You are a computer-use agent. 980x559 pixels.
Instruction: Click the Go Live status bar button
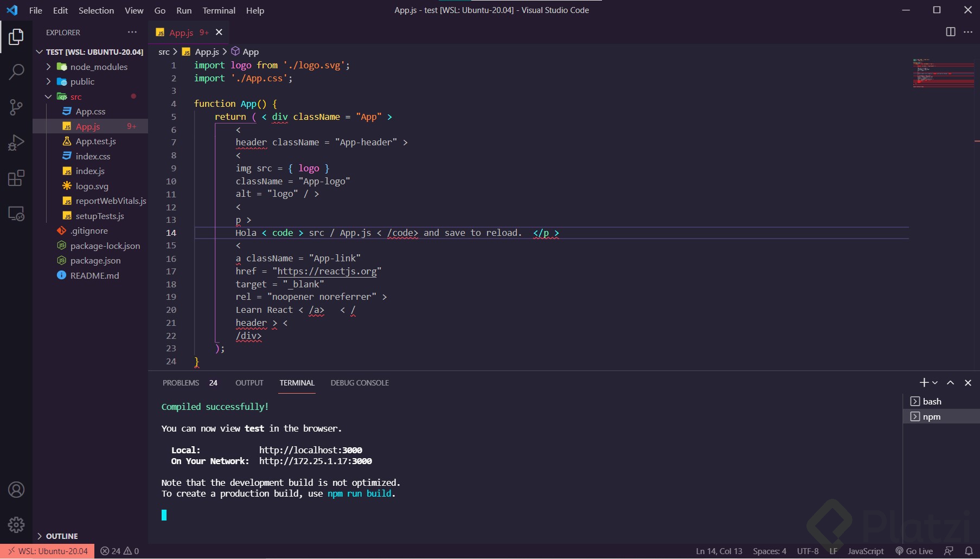(x=914, y=551)
